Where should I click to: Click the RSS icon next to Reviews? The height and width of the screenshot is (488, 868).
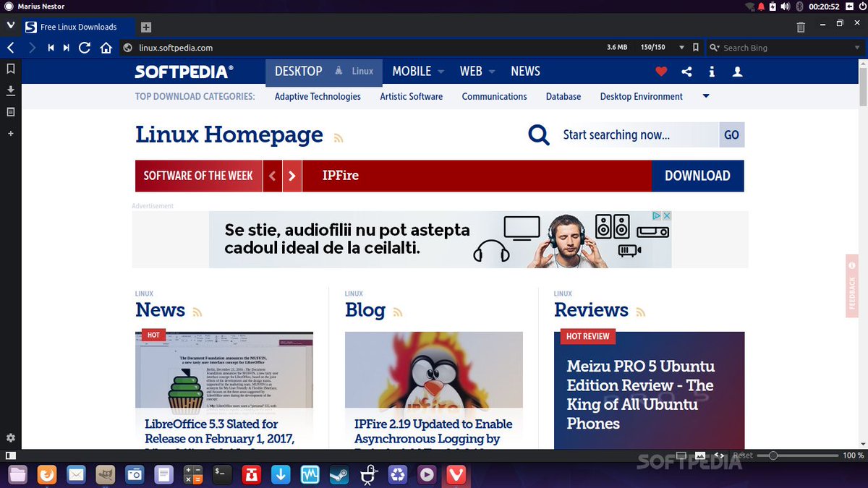click(x=640, y=312)
